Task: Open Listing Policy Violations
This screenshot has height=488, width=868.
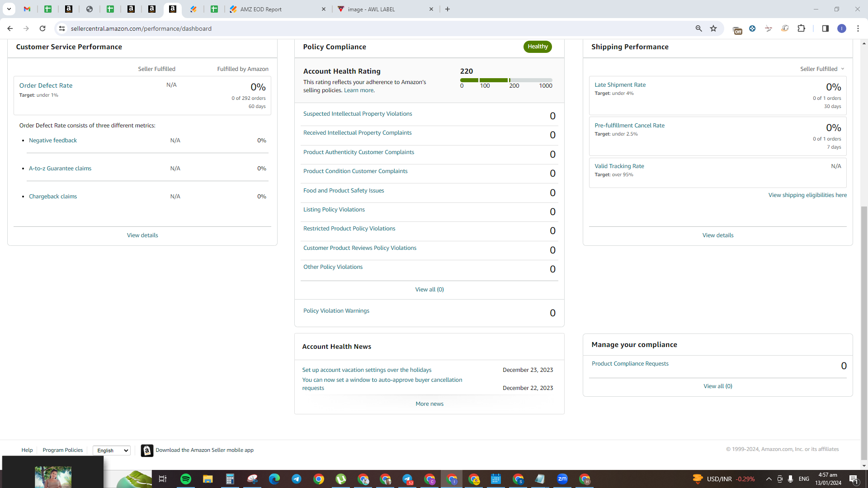Action: coord(334,210)
